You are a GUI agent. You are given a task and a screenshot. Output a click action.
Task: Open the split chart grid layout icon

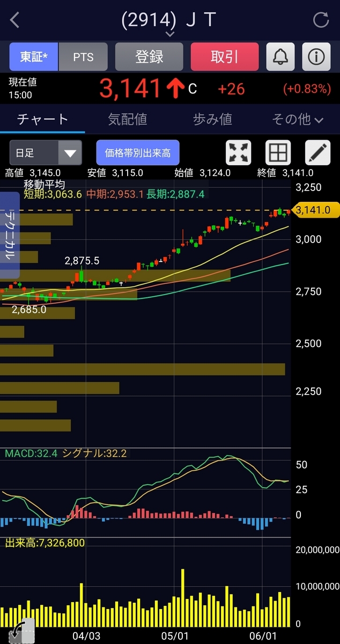tap(278, 153)
